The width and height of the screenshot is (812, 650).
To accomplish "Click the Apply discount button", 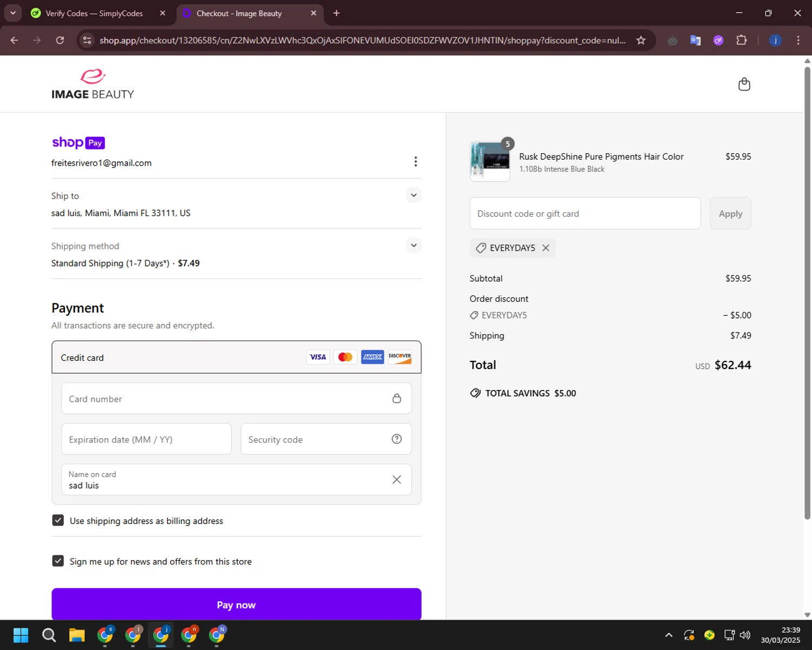I will click(730, 213).
